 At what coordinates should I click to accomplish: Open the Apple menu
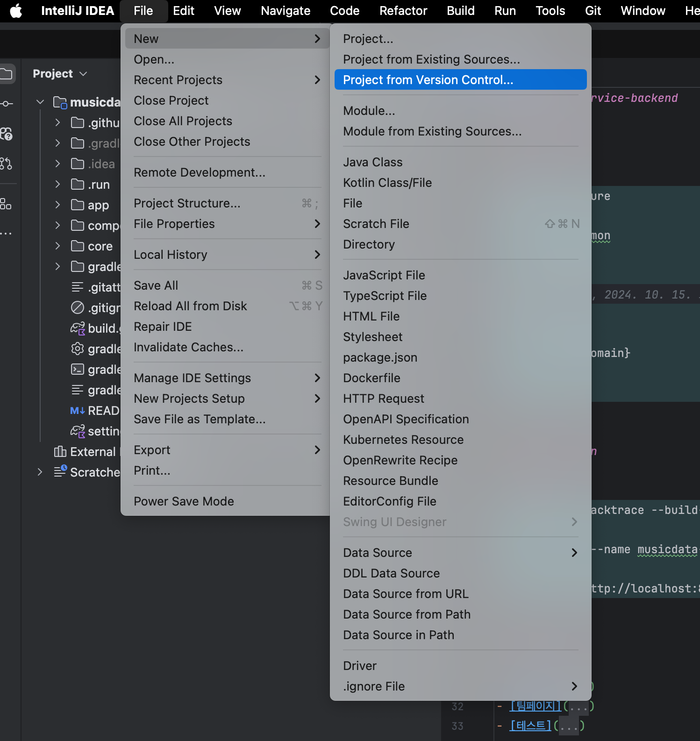coord(16,11)
